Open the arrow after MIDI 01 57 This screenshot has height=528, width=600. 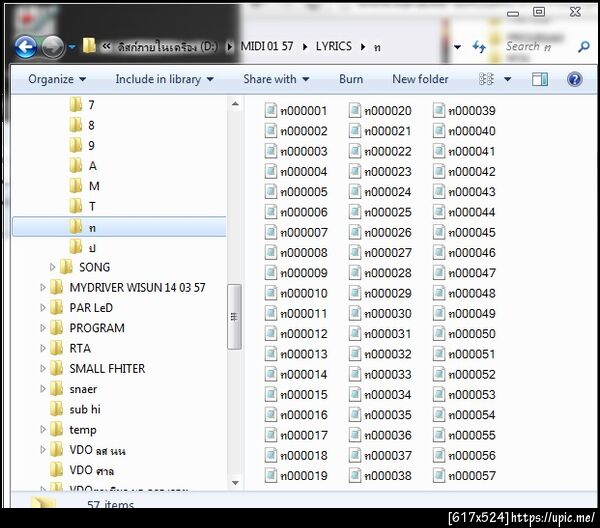(x=305, y=47)
